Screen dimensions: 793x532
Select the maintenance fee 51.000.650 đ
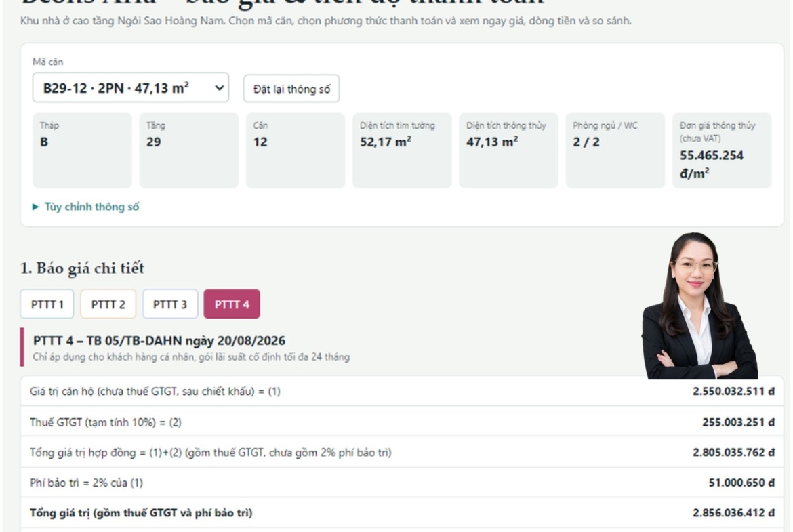[741, 483]
